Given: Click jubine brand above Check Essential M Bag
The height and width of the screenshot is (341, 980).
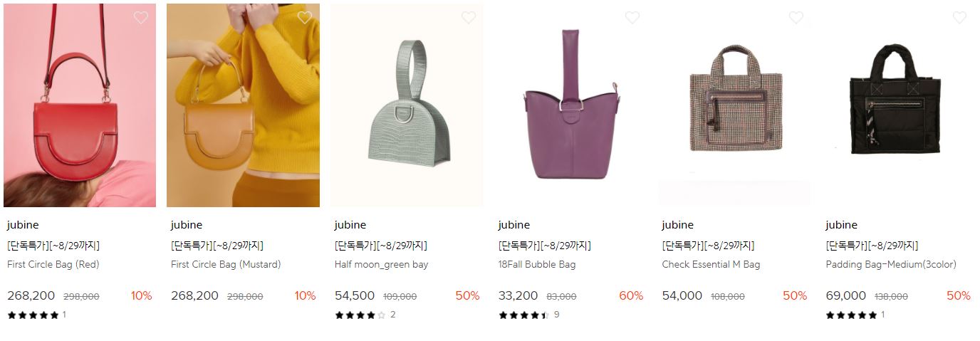Looking at the screenshot, I should 677,225.
